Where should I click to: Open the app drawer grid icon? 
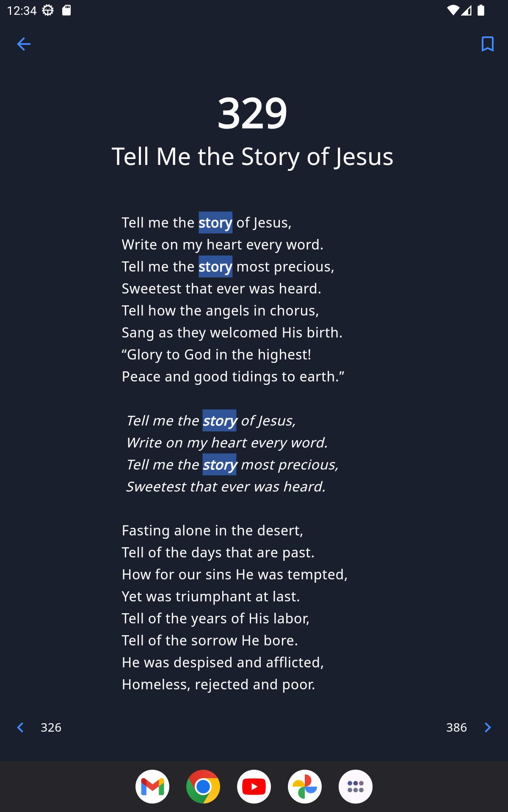click(356, 787)
